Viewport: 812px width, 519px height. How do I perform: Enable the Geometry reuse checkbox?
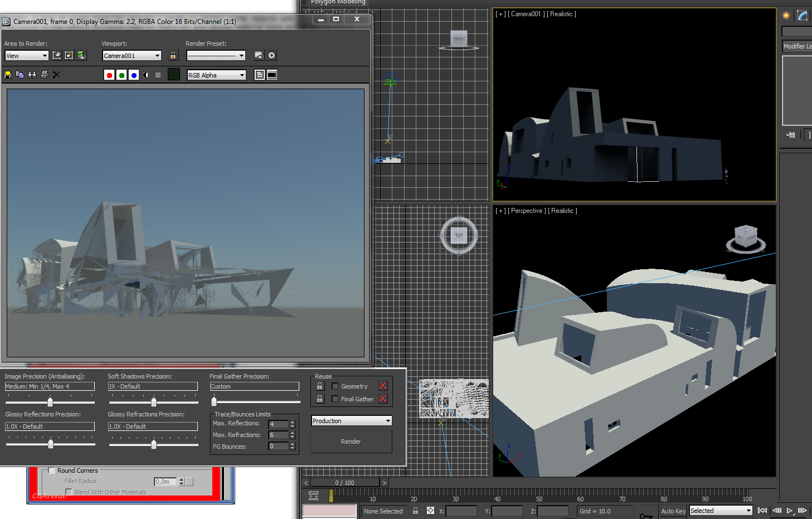[335, 386]
